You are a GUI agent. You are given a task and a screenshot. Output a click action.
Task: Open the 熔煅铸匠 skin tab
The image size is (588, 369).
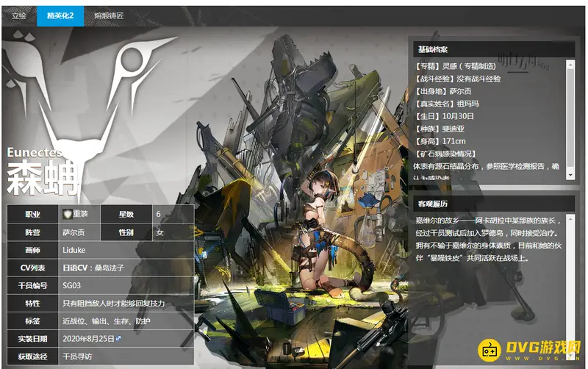109,15
